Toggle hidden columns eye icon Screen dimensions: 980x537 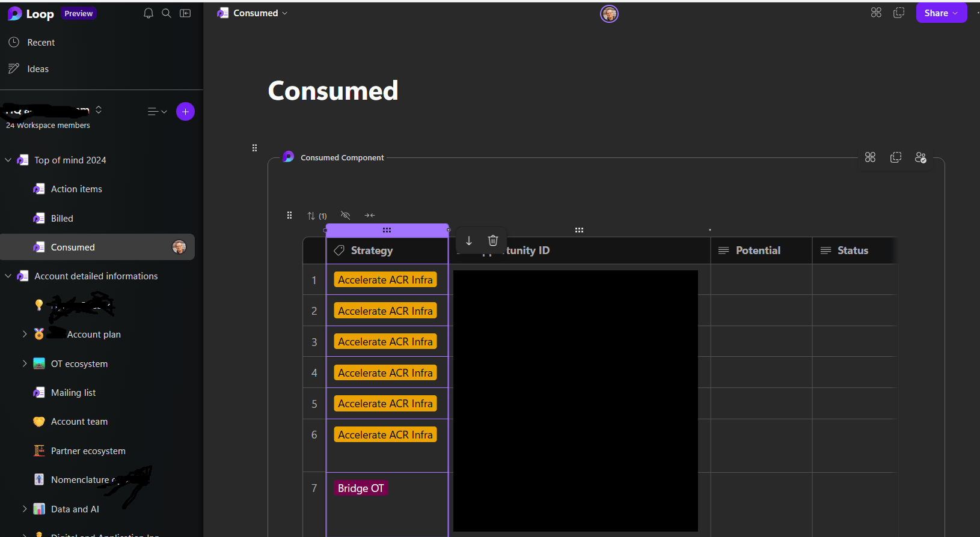point(345,215)
